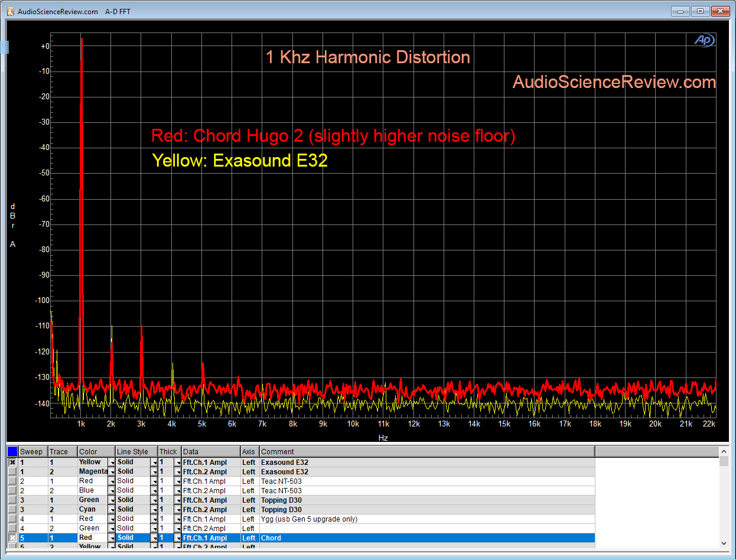
Task: Click 'Fft.Ch.2 Ampl' data cell in Cyan row
Action: click(211, 509)
